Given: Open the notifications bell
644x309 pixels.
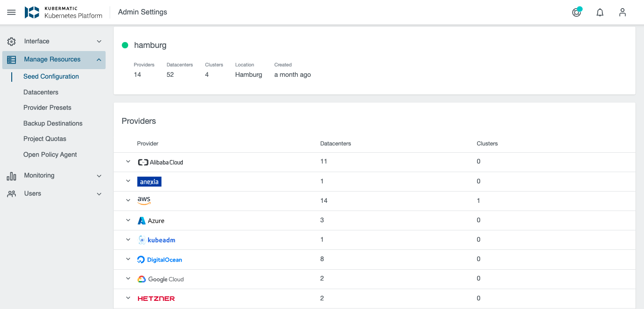Looking at the screenshot, I should pos(600,12).
